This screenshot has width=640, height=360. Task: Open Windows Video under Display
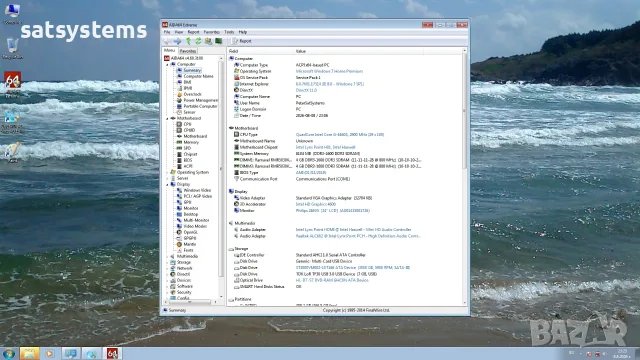click(x=197, y=190)
